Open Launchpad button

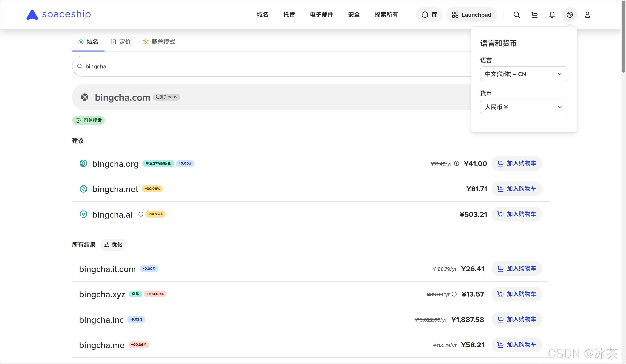click(x=472, y=15)
